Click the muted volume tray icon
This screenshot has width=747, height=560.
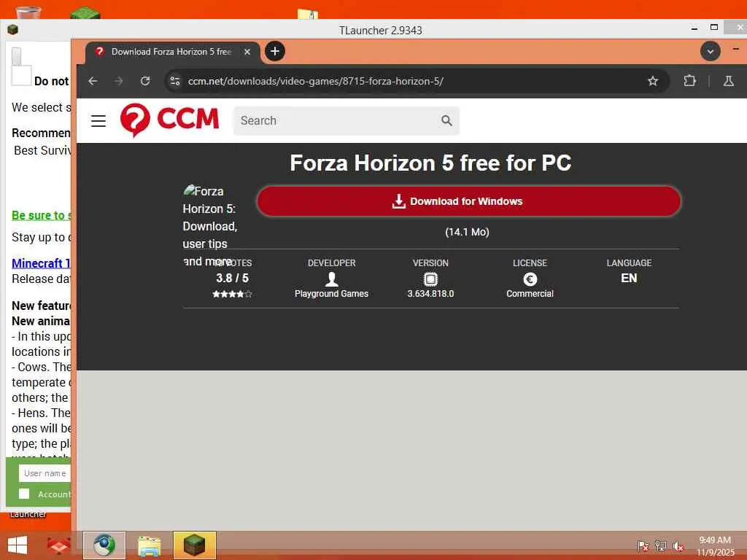pyautogui.click(x=678, y=546)
